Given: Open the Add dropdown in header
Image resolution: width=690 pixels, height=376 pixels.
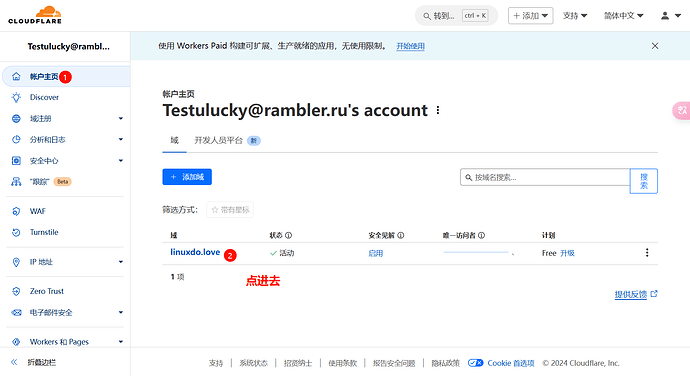Looking at the screenshot, I should tap(530, 16).
